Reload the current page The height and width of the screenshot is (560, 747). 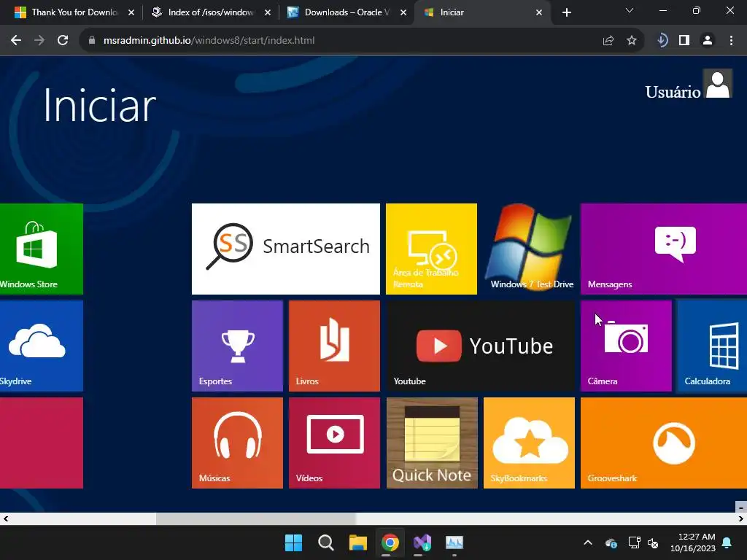63,41
